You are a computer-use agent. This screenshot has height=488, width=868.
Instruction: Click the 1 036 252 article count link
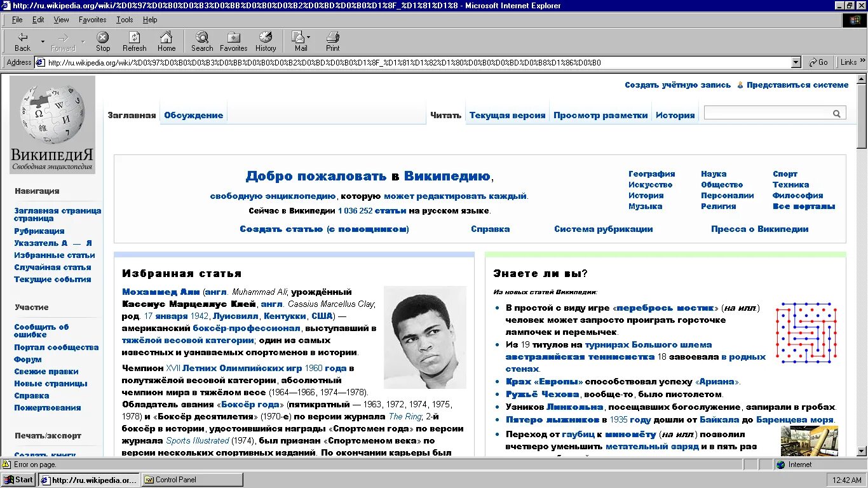[355, 210]
